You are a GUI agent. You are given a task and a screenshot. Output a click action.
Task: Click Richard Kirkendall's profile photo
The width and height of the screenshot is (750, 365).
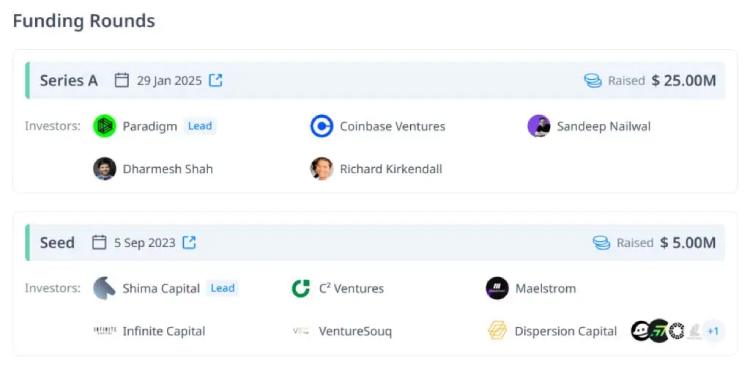coord(321,169)
